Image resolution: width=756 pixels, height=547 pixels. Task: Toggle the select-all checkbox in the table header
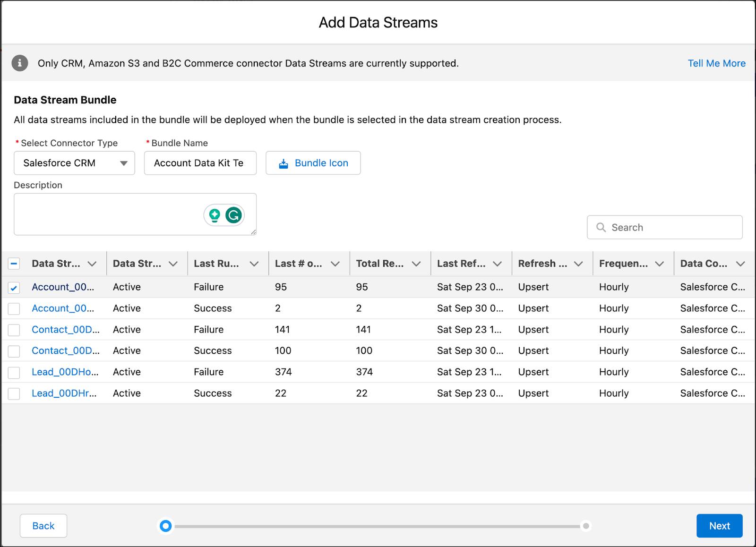point(14,264)
